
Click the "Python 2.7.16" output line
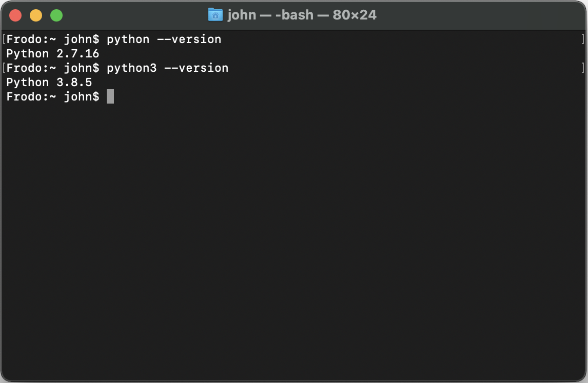pos(53,54)
